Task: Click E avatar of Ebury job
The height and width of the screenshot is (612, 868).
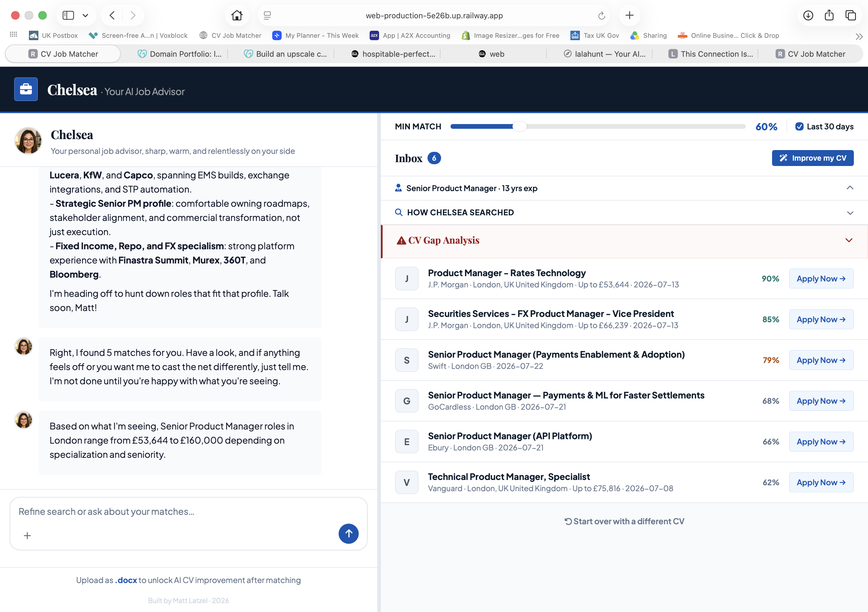Action: tap(407, 442)
